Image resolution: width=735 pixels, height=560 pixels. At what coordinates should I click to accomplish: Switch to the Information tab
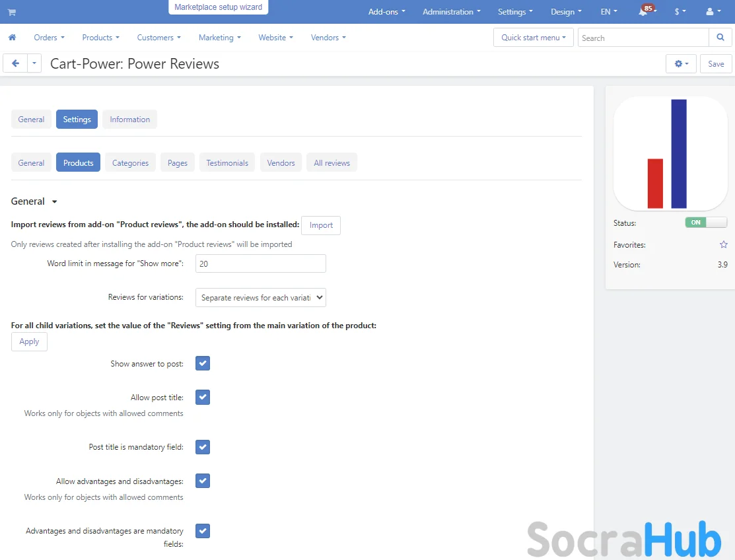pyautogui.click(x=130, y=120)
